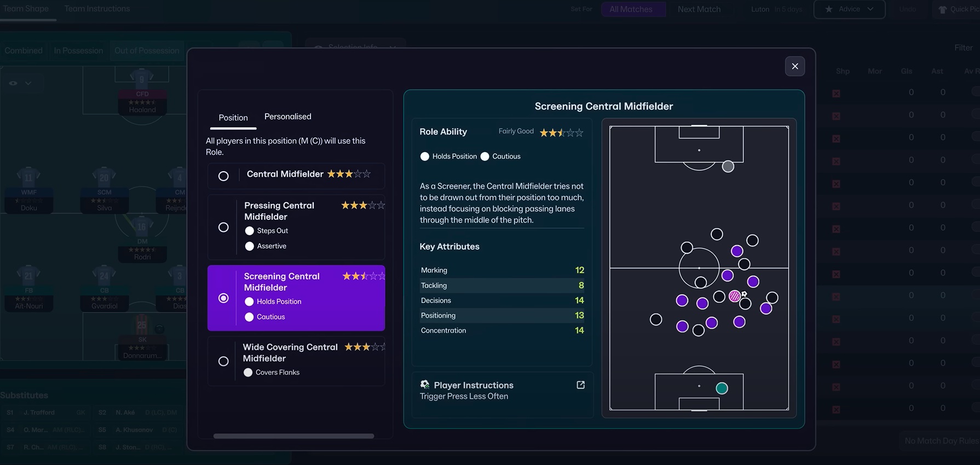The height and width of the screenshot is (465, 980).
Task: Select Pressing Central Midfielder radio button
Action: coord(223,227)
